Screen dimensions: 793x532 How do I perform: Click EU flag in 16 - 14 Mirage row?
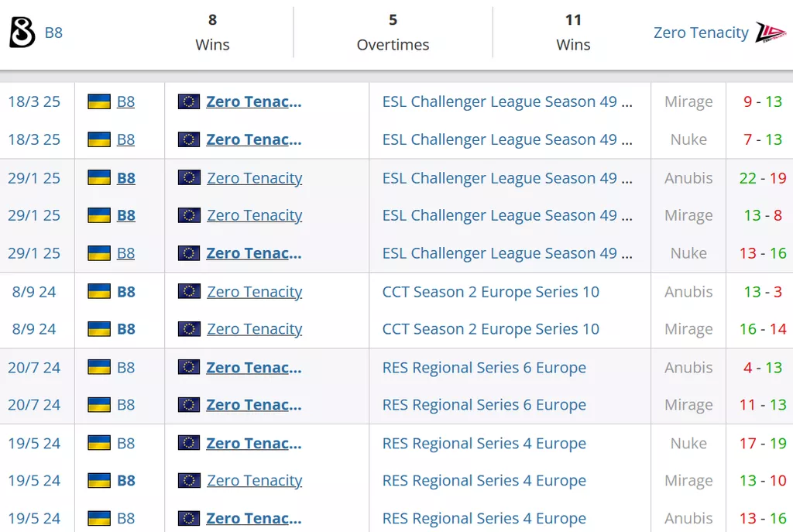189,328
